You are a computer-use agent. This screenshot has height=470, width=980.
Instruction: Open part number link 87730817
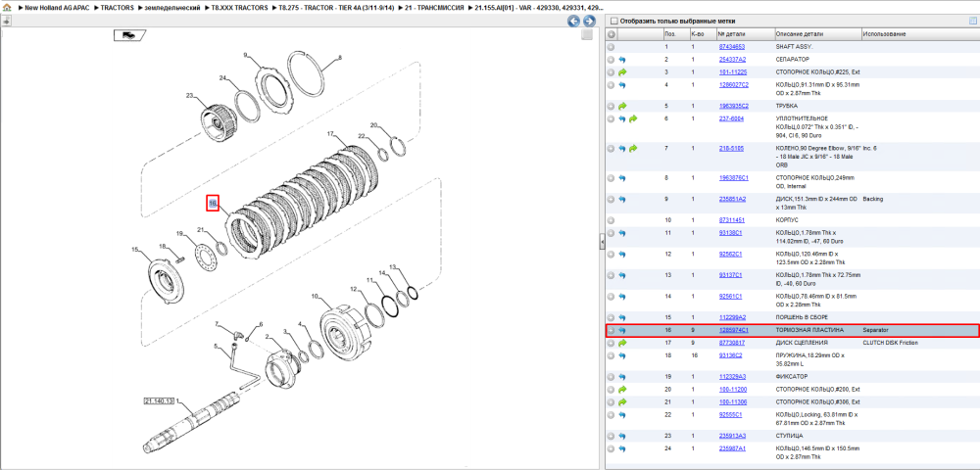tap(731, 343)
